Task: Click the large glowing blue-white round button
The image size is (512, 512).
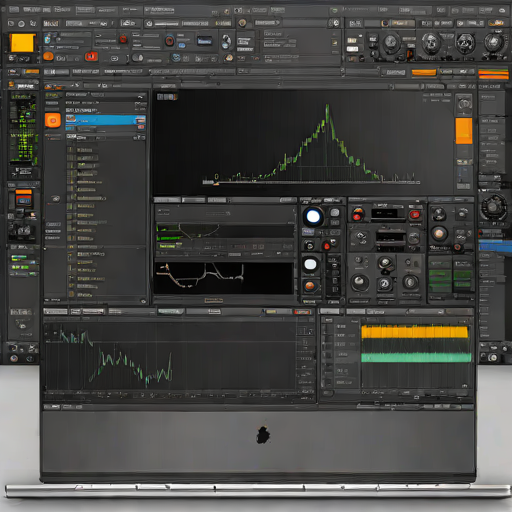Action: pyautogui.click(x=313, y=216)
